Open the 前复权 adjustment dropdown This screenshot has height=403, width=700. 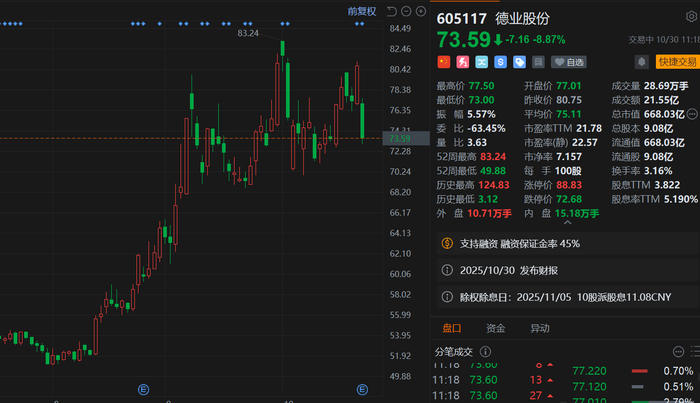click(x=362, y=12)
